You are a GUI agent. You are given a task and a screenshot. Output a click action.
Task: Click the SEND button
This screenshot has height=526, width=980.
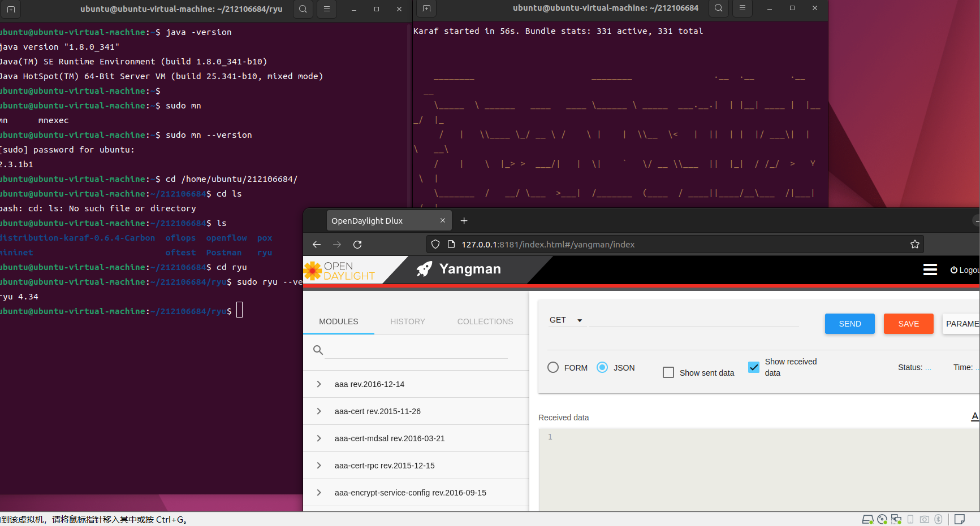pyautogui.click(x=850, y=324)
